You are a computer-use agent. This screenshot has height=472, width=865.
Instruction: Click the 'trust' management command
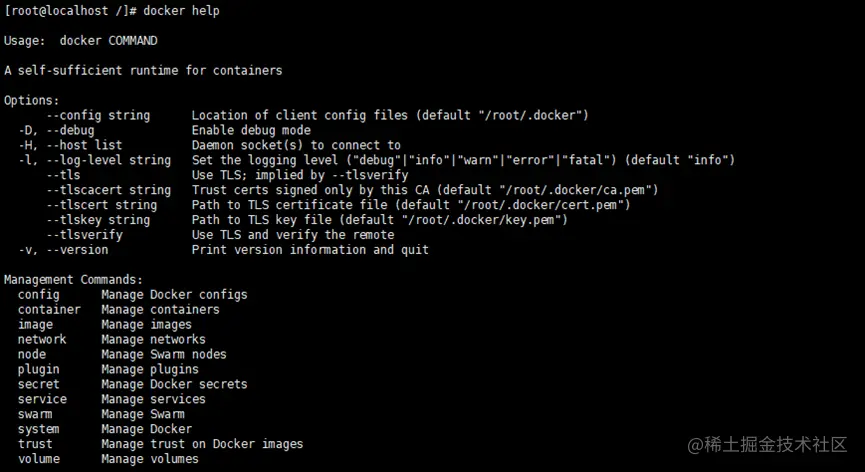(x=35, y=444)
